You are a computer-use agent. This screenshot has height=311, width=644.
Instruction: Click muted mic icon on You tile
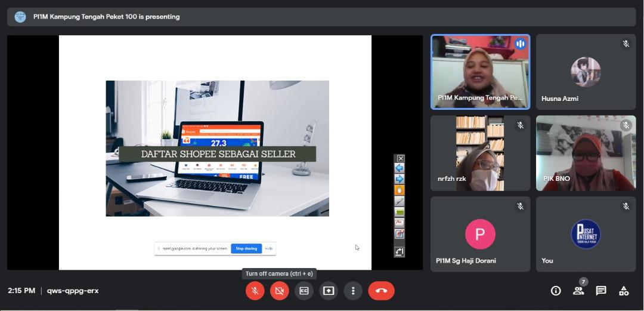click(x=626, y=206)
